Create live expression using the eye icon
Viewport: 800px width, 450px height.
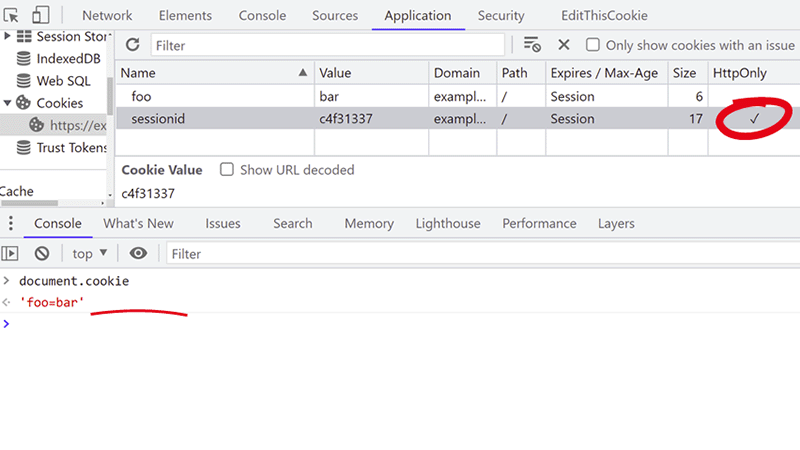coord(138,254)
